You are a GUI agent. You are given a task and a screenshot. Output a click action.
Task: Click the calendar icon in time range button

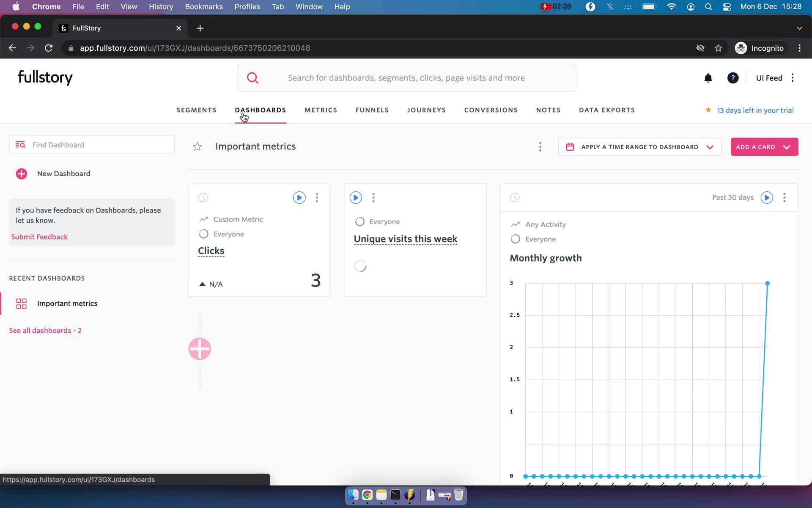tap(570, 147)
